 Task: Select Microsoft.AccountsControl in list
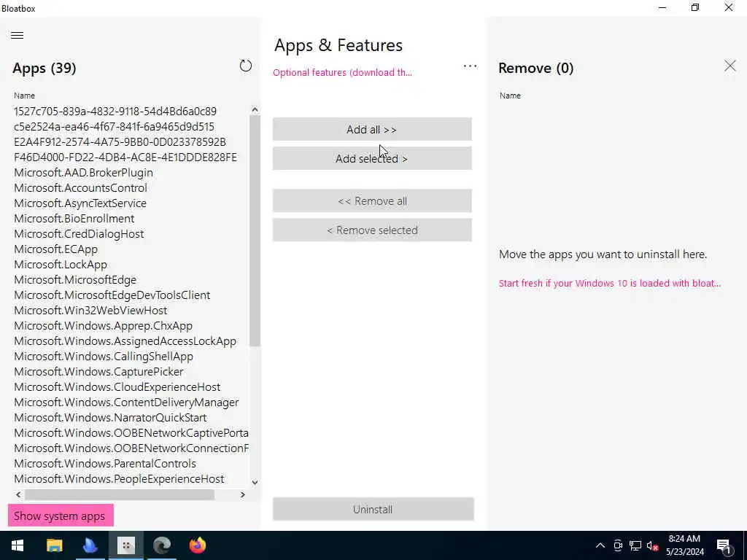[80, 187]
